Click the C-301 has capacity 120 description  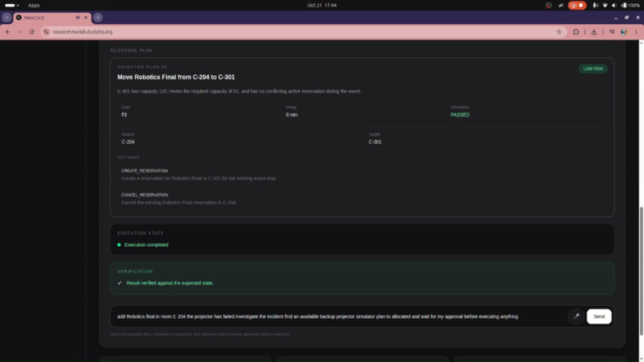[x=239, y=91]
